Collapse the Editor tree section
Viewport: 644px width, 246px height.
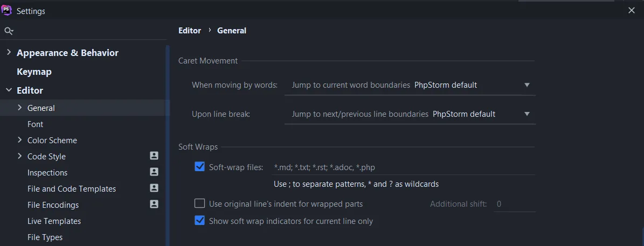pos(9,90)
